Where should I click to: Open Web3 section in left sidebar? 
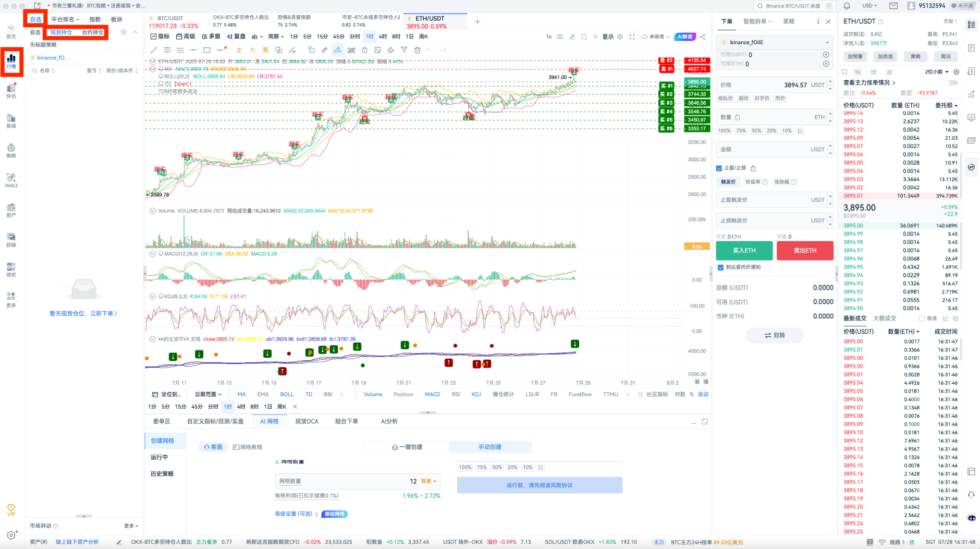[x=11, y=180]
